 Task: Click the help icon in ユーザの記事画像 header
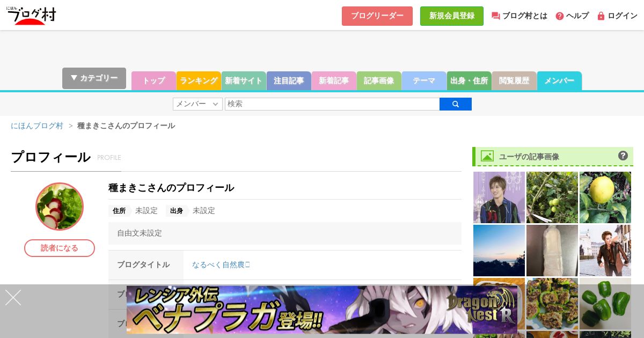coord(623,156)
